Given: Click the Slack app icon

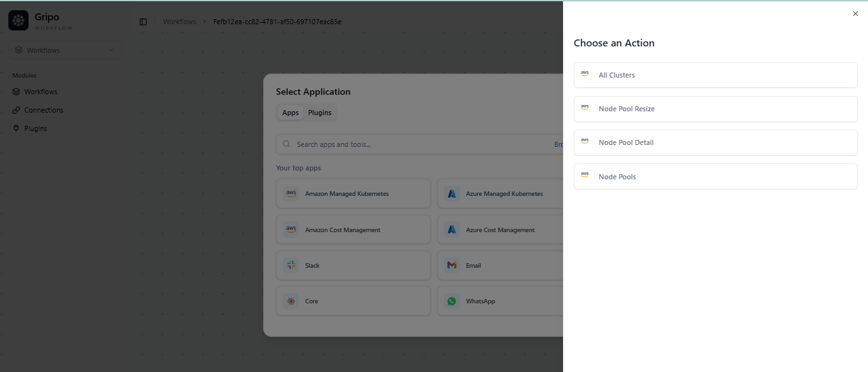Looking at the screenshot, I should pos(291,265).
